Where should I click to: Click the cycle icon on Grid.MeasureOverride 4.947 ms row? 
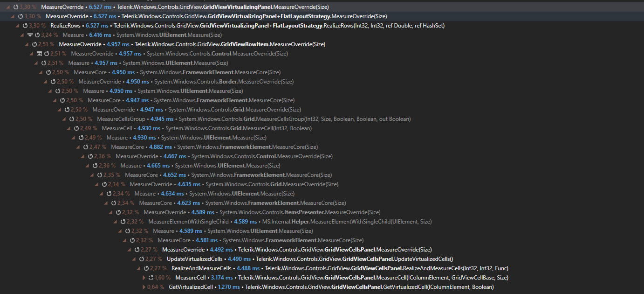67,110
